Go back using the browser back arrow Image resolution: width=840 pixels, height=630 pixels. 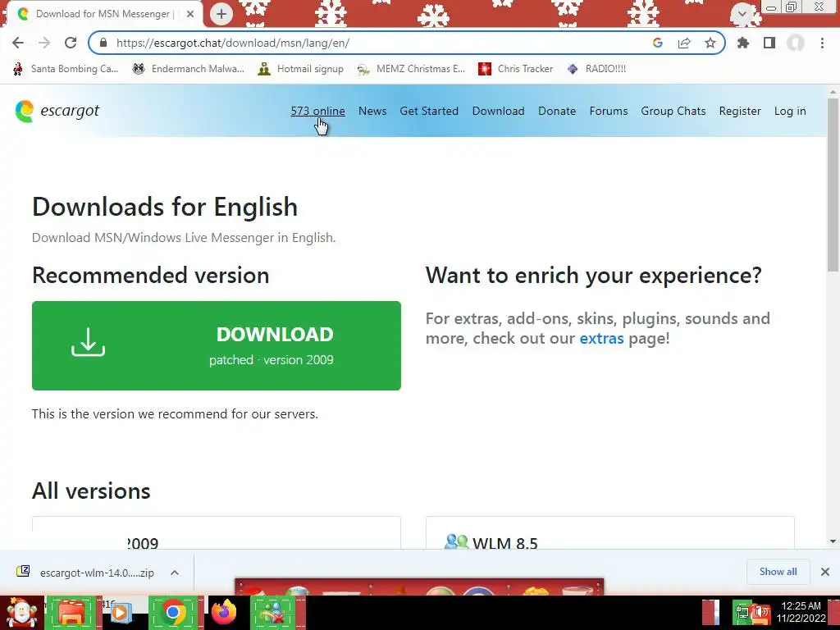pyautogui.click(x=18, y=43)
